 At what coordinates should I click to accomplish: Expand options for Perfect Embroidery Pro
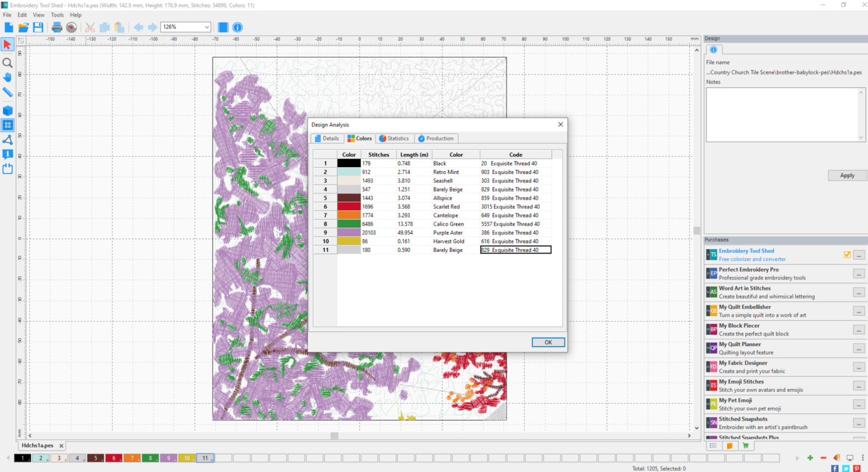coord(858,274)
